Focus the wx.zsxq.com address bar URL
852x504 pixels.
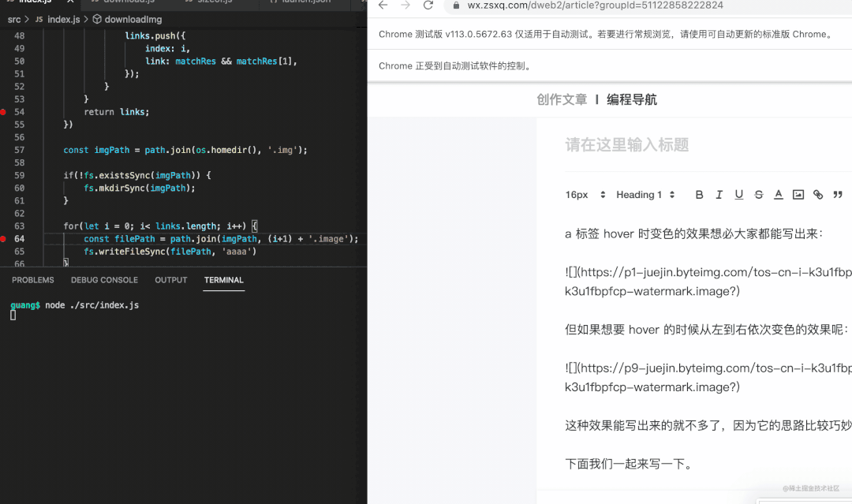[x=595, y=6]
